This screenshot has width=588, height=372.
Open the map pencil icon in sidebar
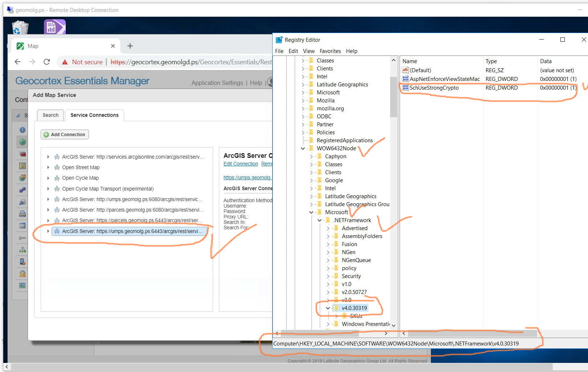pos(23,166)
